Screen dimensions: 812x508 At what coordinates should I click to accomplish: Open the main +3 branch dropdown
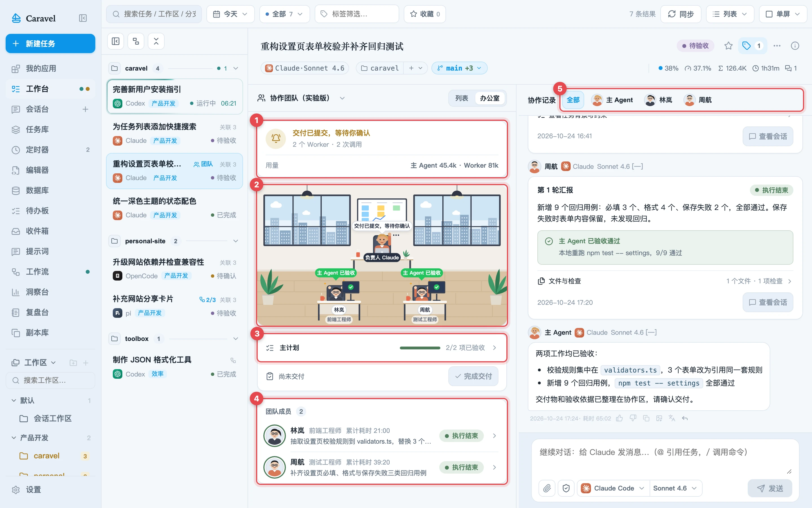[x=459, y=68]
